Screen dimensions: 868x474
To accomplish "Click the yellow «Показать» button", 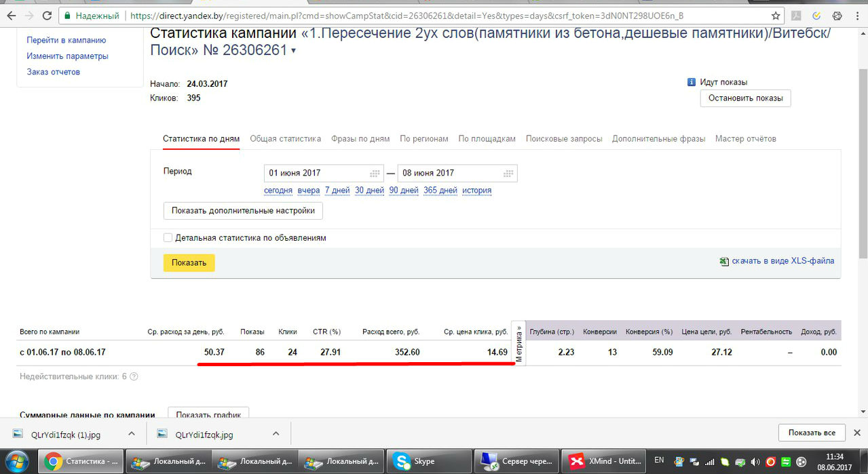I will (x=189, y=262).
